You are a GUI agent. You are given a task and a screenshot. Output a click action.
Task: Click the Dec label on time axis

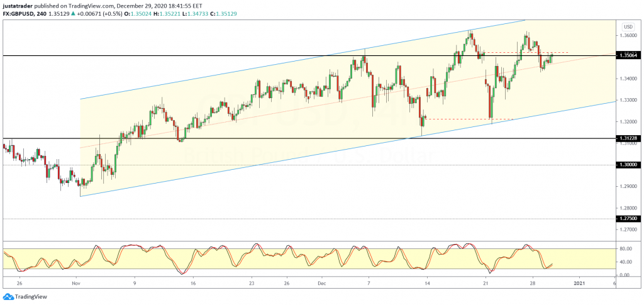[321, 284]
